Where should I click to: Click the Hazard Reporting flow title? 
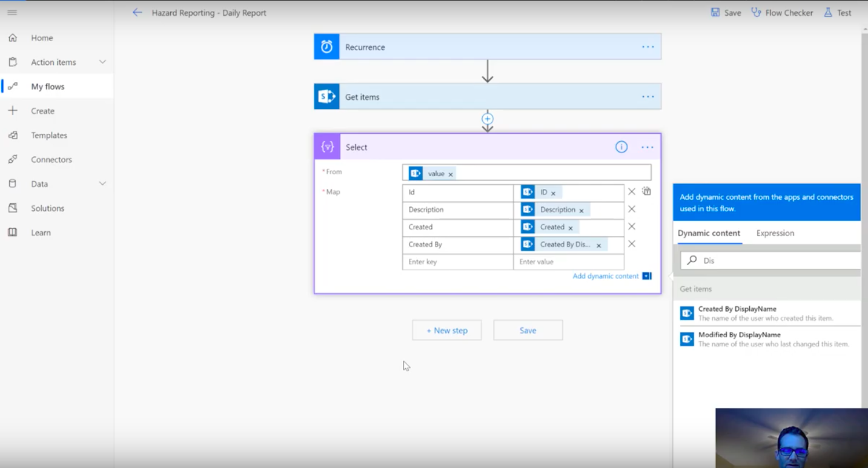[x=209, y=13]
